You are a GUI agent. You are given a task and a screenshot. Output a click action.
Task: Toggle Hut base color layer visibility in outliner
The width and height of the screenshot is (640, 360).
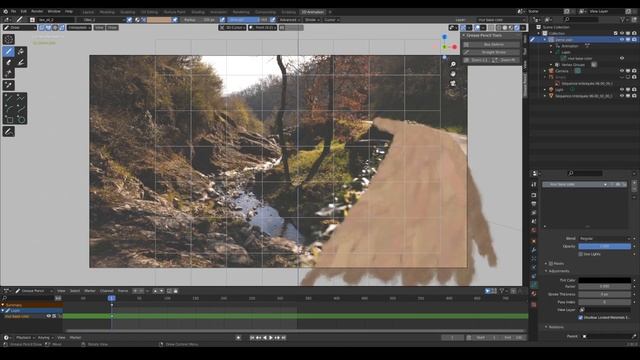(x=622, y=58)
